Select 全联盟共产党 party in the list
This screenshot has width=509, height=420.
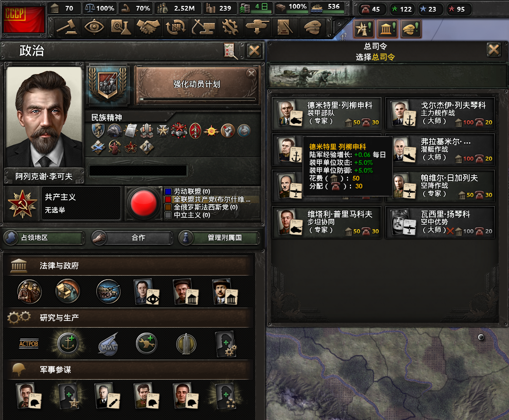[212, 199]
